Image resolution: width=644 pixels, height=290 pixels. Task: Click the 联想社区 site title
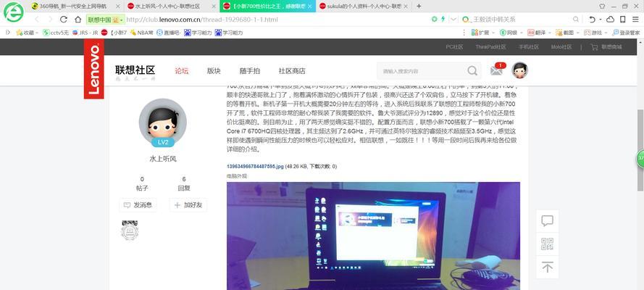135,70
